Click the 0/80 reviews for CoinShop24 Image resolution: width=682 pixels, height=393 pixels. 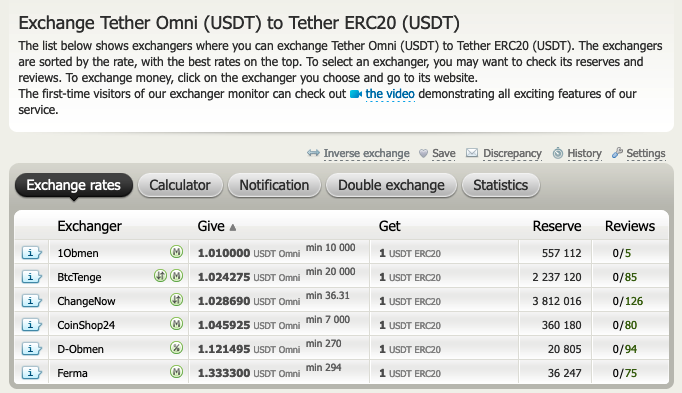click(x=625, y=325)
